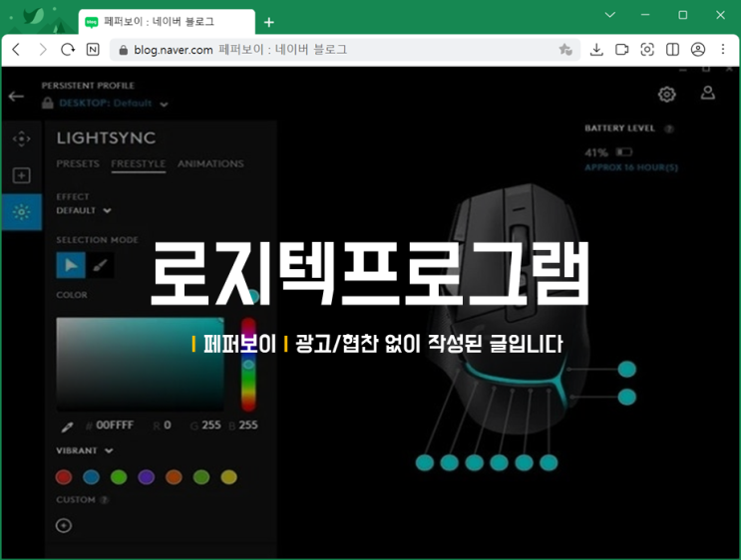The width and height of the screenshot is (741, 560).
Task: Go forward in browser history
Action: pyautogui.click(x=43, y=50)
